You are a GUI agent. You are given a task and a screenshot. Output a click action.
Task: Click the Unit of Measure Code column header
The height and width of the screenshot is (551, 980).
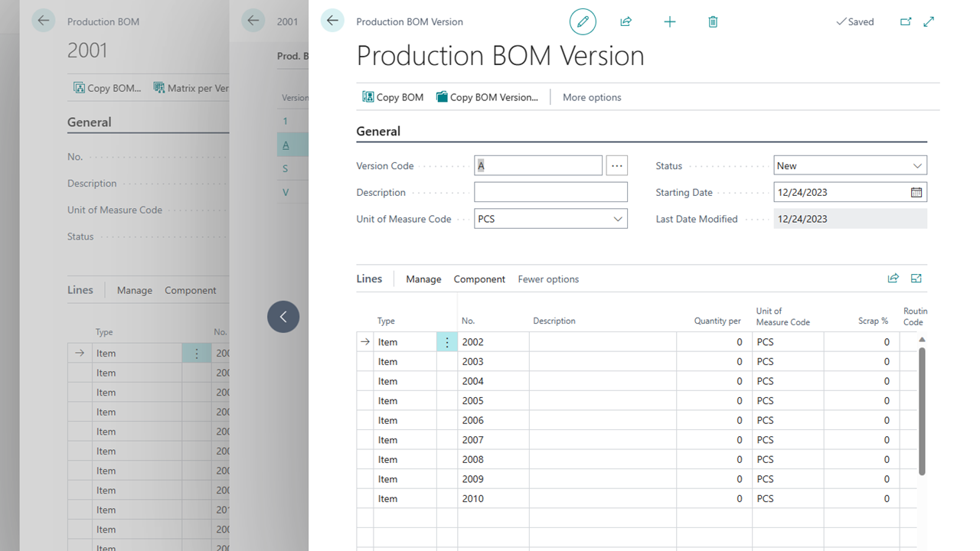pyautogui.click(x=783, y=317)
